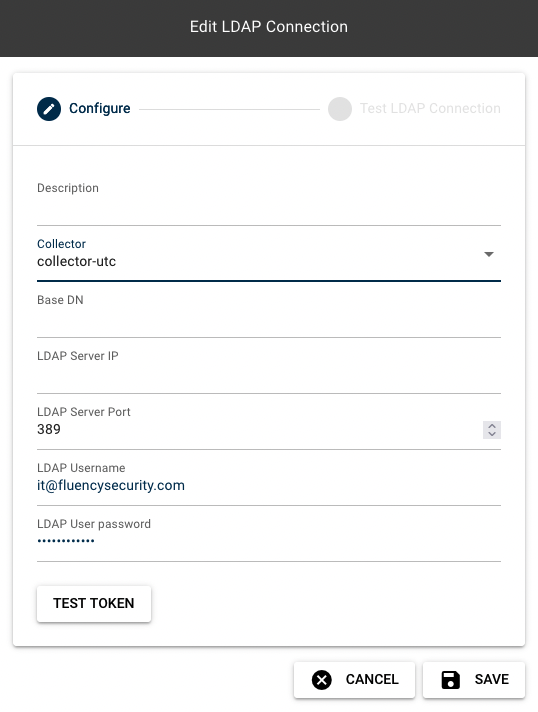Viewport: 538px width, 712px height.
Task: Click the LDAP User password field
Action: click(269, 541)
